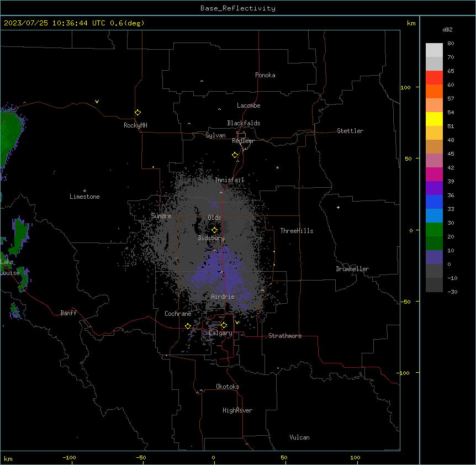
Task: Select the yellow diamond marker above the Calgary label
Action: (x=224, y=325)
